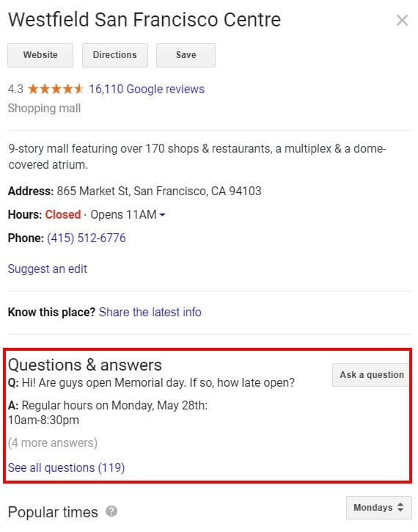Get Directions to the mall

pyautogui.click(x=115, y=55)
